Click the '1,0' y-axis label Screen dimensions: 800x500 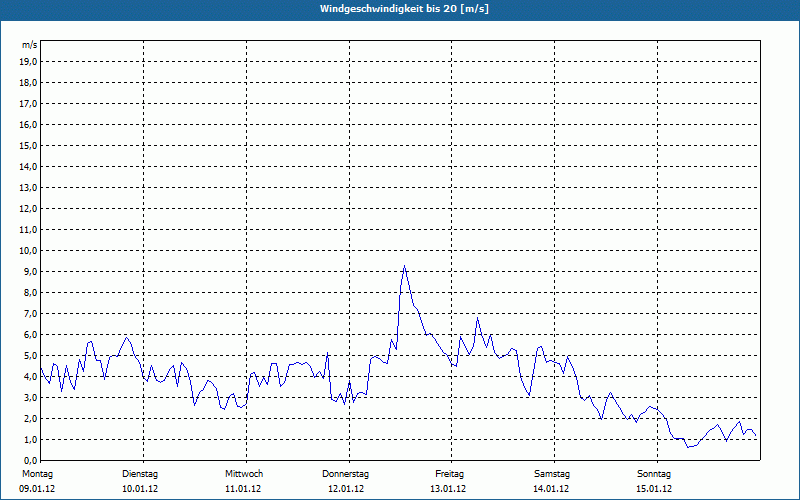(x=30, y=440)
